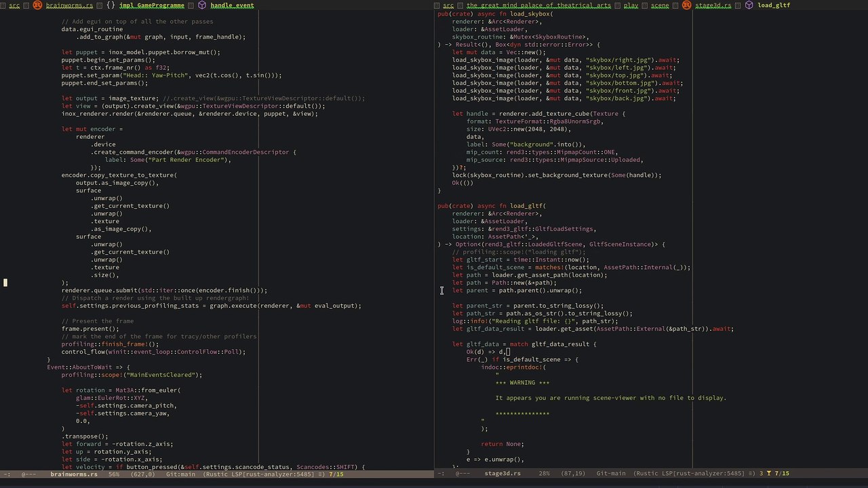This screenshot has height=488, width=868.
Task: Click Git:main in the left mode line
Action: (x=180, y=474)
